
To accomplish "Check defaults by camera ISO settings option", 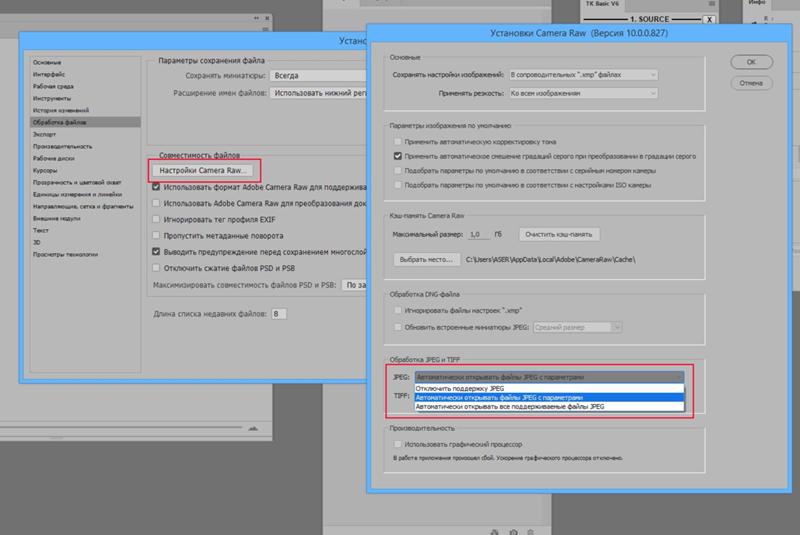I will (397, 185).
